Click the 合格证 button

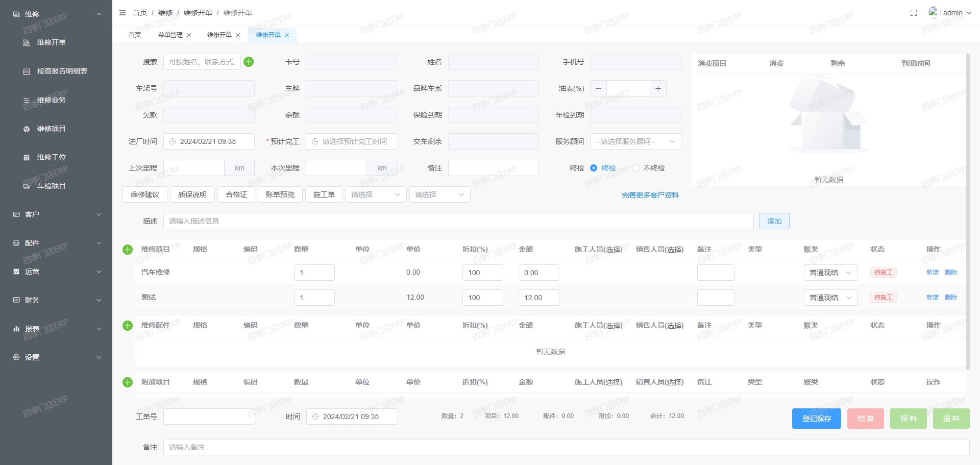pyautogui.click(x=236, y=194)
